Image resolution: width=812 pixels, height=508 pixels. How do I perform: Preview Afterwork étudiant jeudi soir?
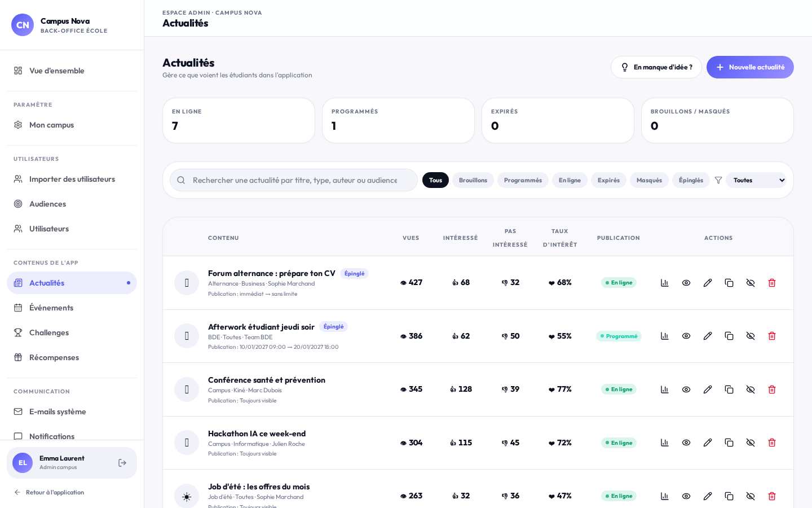tap(686, 336)
